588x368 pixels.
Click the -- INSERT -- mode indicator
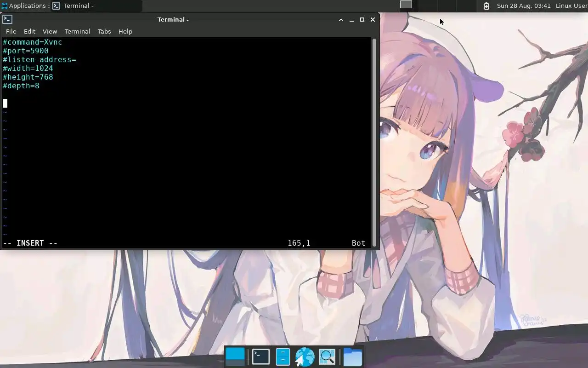pyautogui.click(x=30, y=243)
